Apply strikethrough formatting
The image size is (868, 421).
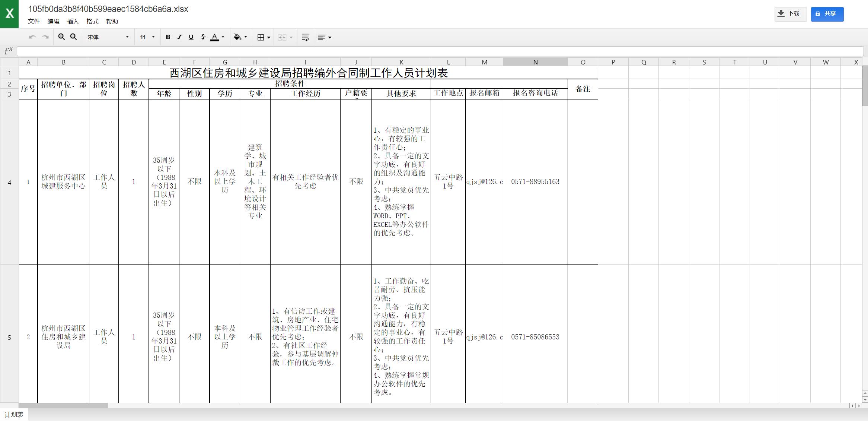click(202, 37)
